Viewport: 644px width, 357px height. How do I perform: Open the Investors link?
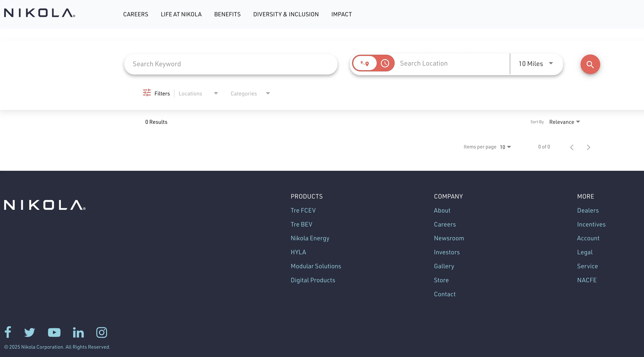click(447, 252)
